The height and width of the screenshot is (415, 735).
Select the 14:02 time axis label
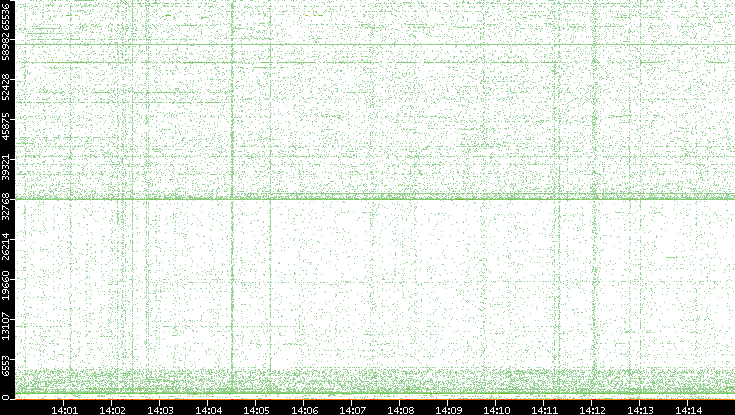coord(112,410)
